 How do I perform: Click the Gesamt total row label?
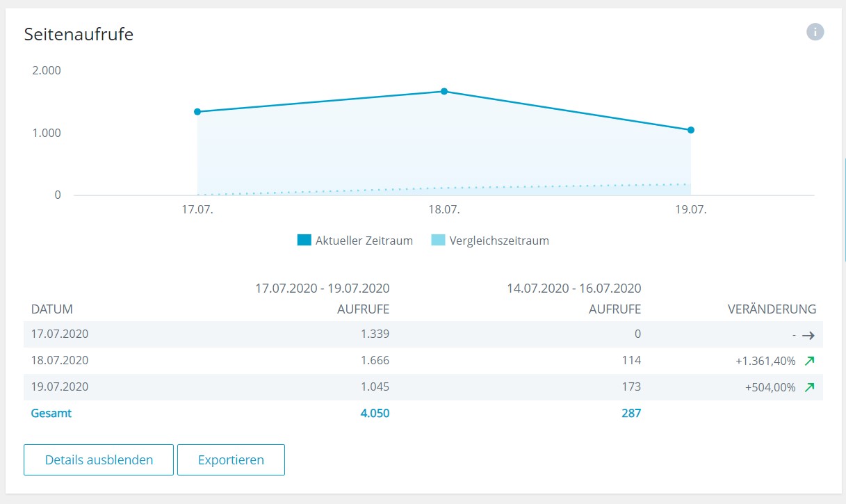click(x=51, y=413)
